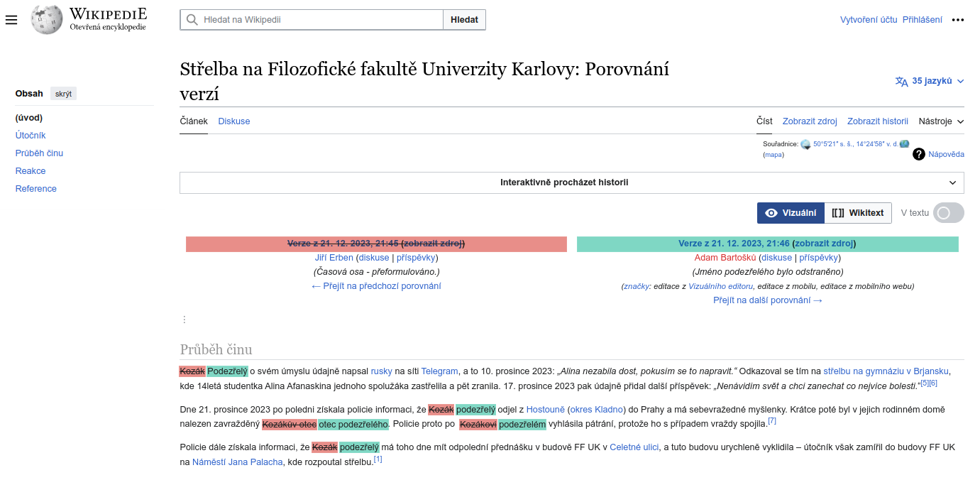Open the Zobrazit historii tab
Viewport: 980px width, 480px height.
tap(877, 121)
